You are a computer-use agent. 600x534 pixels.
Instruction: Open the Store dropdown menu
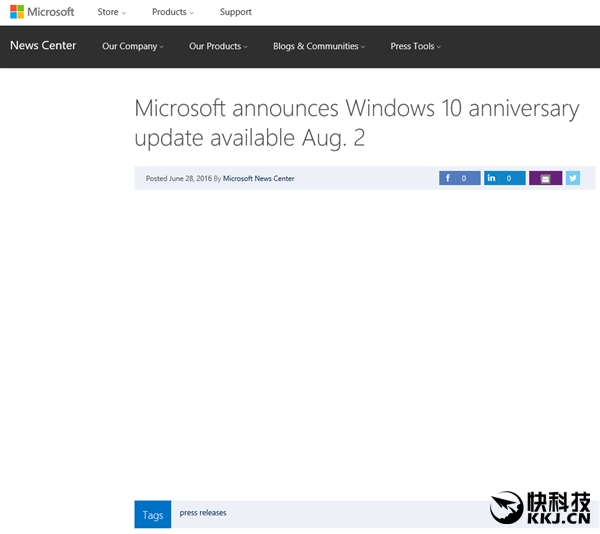[111, 12]
